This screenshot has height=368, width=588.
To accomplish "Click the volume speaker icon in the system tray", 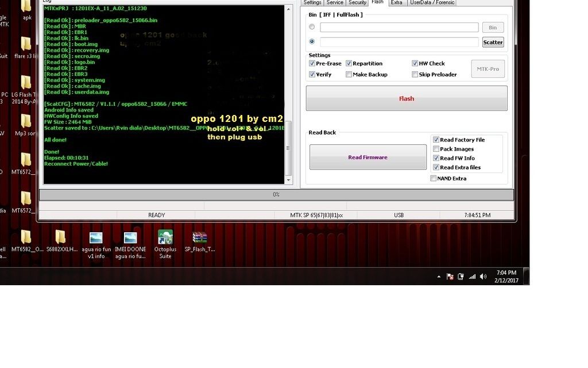I will (x=483, y=277).
